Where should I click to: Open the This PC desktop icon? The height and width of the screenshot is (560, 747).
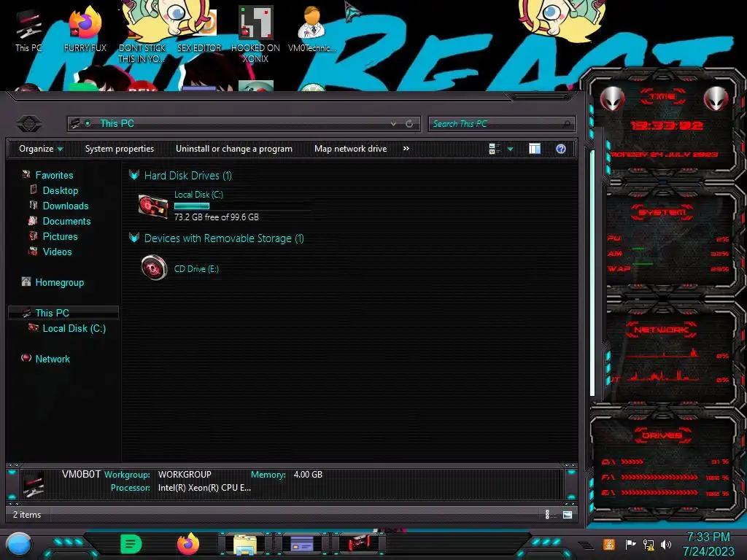click(x=28, y=31)
